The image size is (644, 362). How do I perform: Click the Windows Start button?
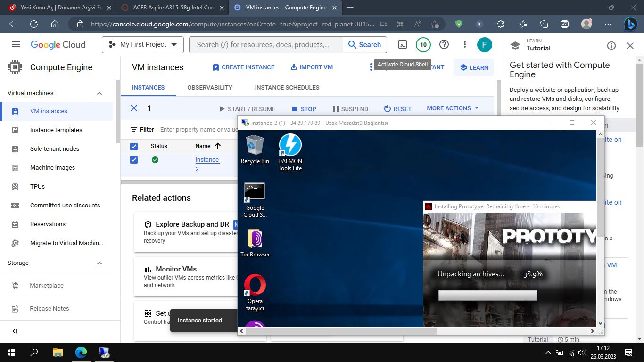(x=11, y=353)
